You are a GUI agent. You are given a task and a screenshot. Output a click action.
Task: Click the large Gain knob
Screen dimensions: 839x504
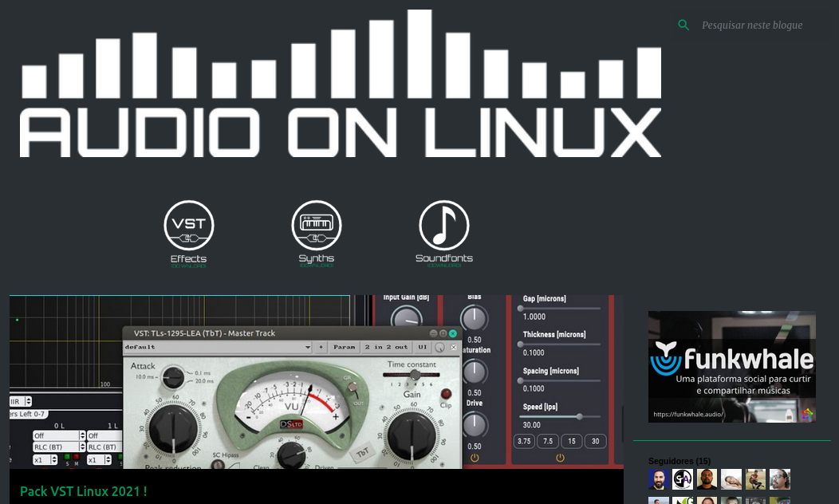pyautogui.click(x=412, y=435)
